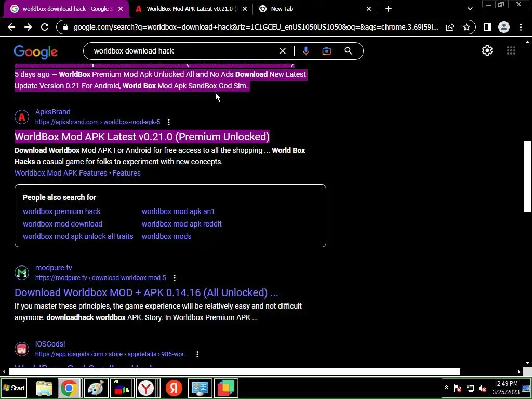Open more options for modpure.tv result
The width and height of the screenshot is (532, 399).
[175, 278]
